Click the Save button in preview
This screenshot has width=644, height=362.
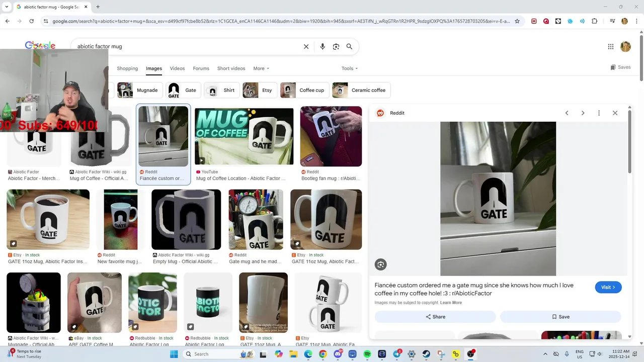[560, 317]
